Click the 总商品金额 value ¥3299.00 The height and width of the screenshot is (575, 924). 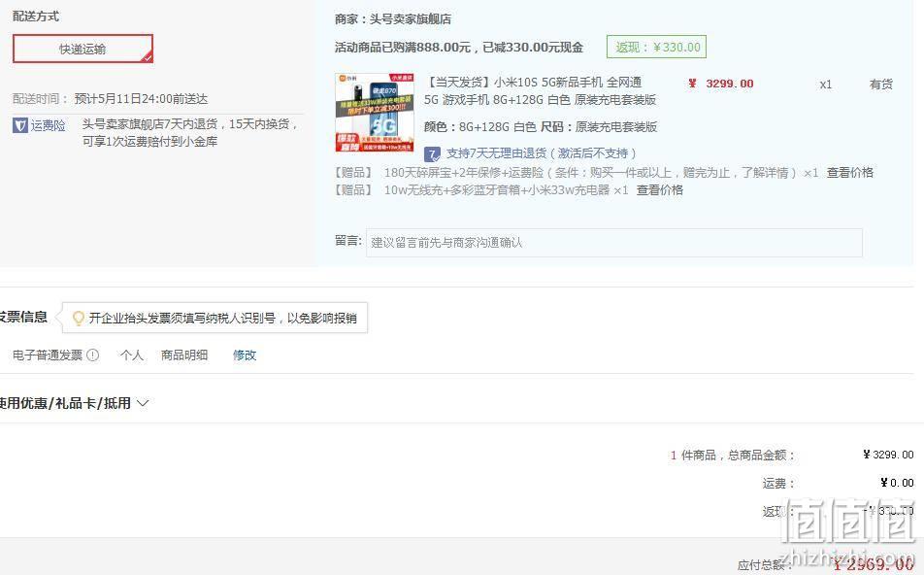888,455
